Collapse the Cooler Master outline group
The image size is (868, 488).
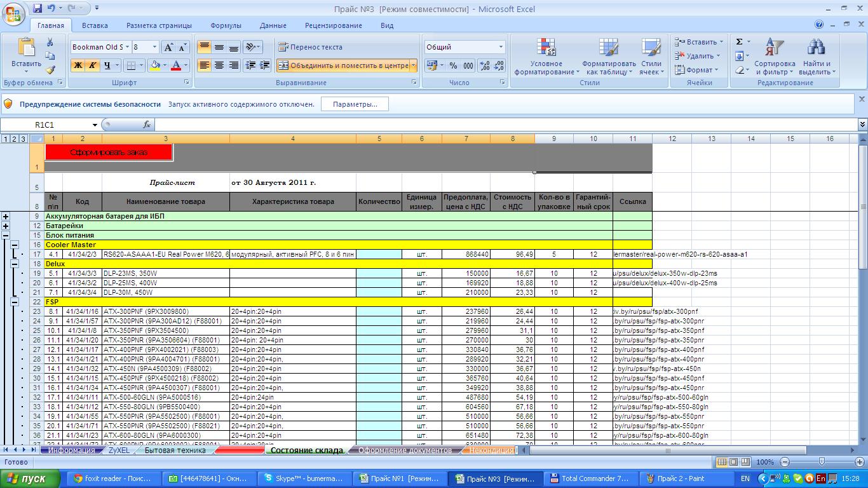pos(15,245)
